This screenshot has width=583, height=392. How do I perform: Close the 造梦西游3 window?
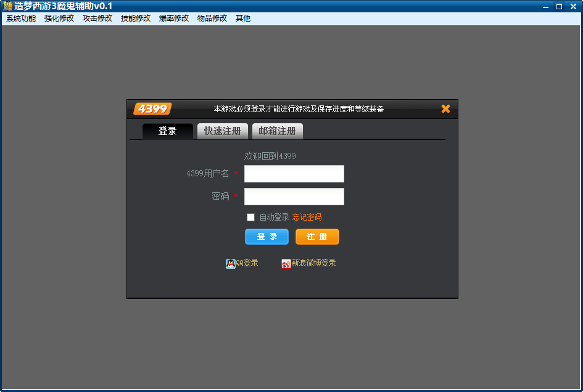573,6
